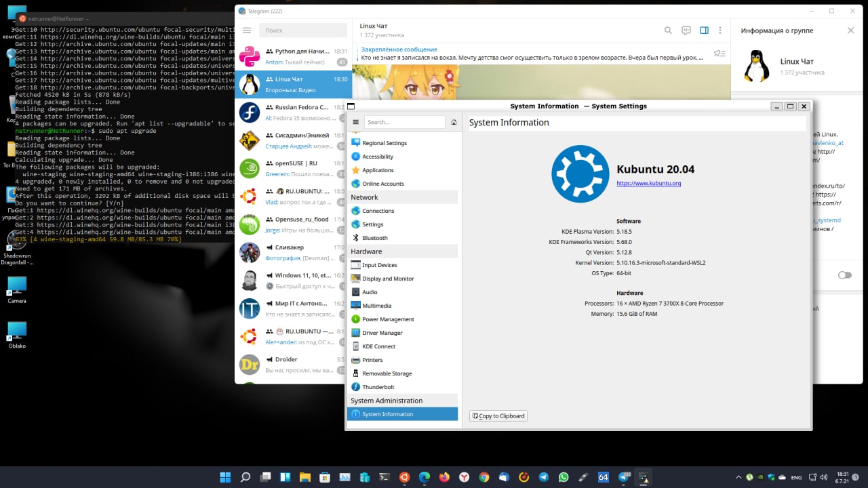Open Printers settings
The image size is (868, 488).
pos(403,360)
